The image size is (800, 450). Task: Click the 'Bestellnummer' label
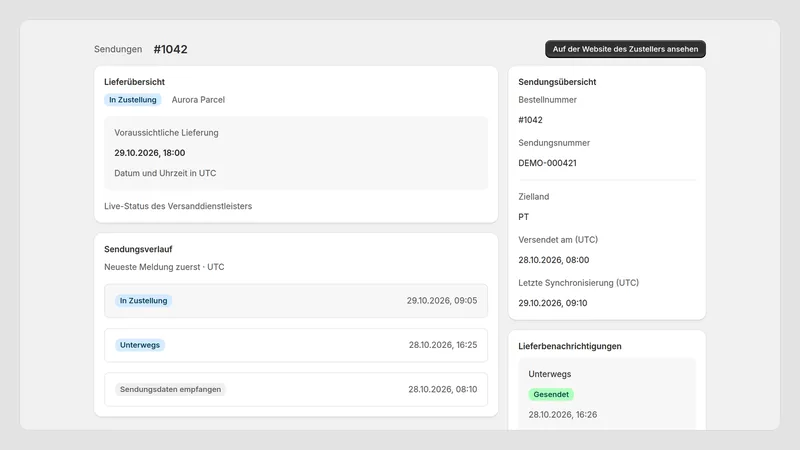[x=547, y=99]
